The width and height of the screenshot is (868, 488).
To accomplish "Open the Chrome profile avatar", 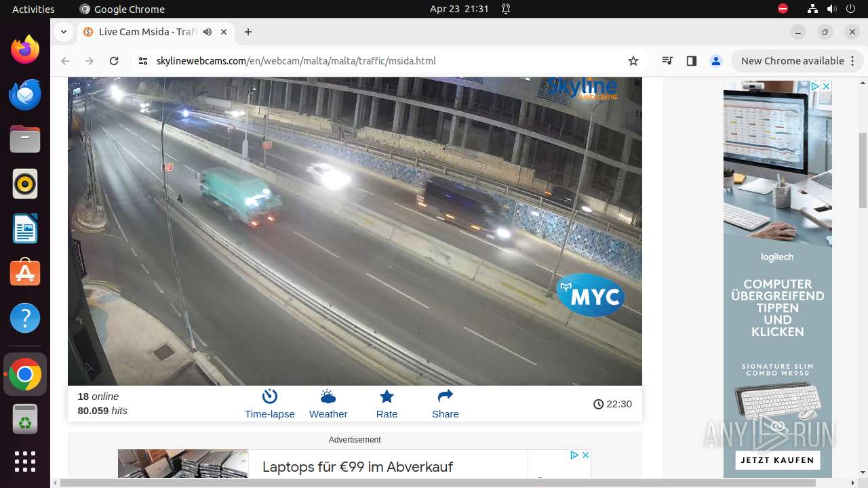I will 716,61.
